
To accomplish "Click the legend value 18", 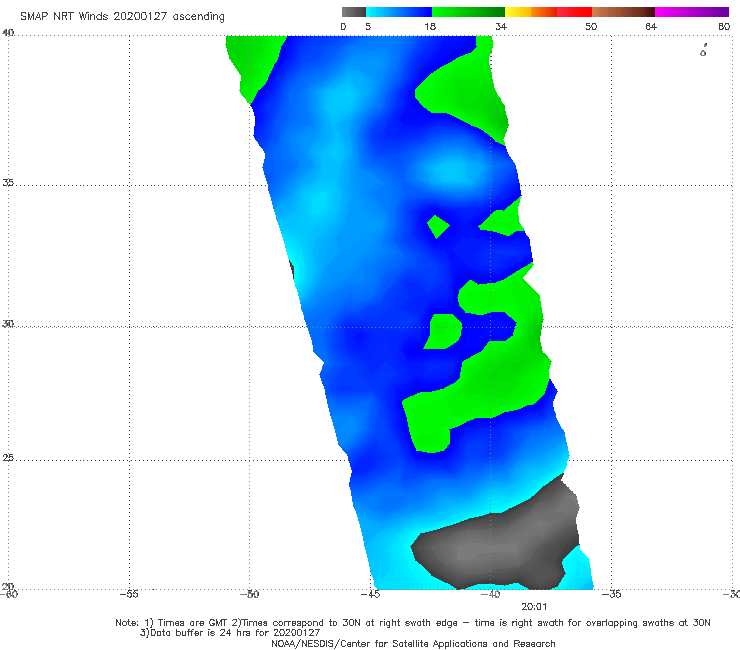I will 430,27.
